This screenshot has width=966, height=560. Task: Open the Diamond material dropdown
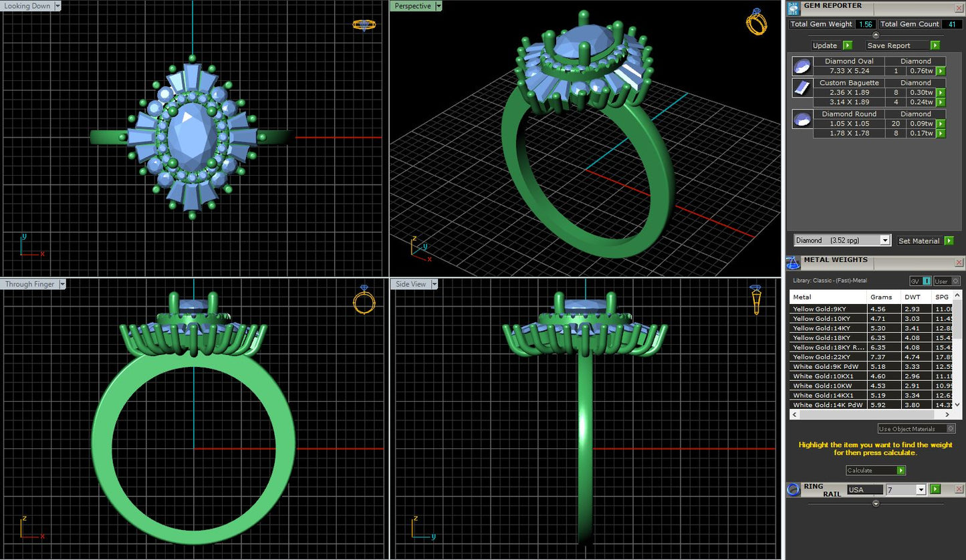pyautogui.click(x=885, y=241)
